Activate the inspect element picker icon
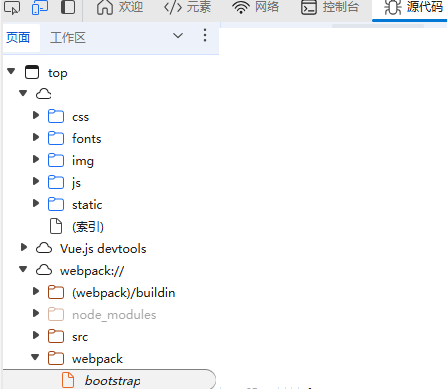 [12, 7]
